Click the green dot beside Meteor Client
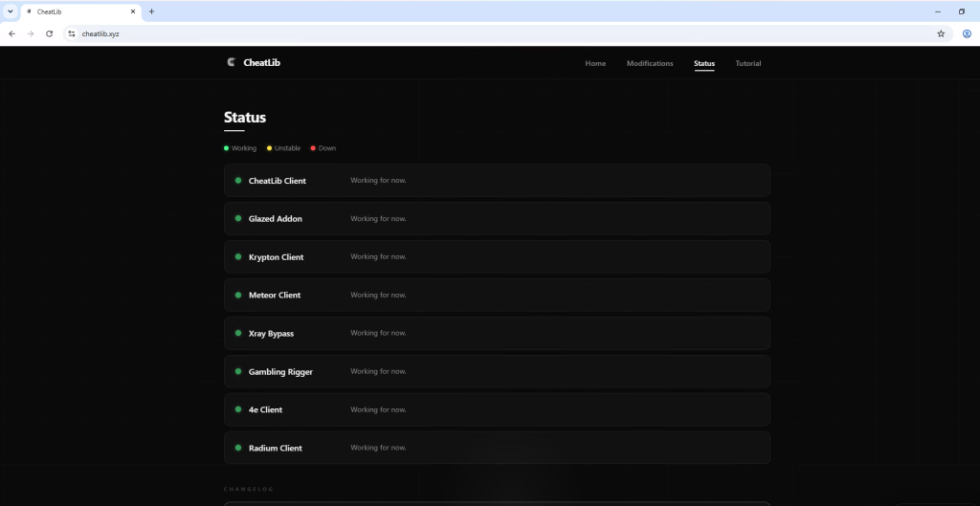Screen dimensions: 980x506 click(x=238, y=295)
